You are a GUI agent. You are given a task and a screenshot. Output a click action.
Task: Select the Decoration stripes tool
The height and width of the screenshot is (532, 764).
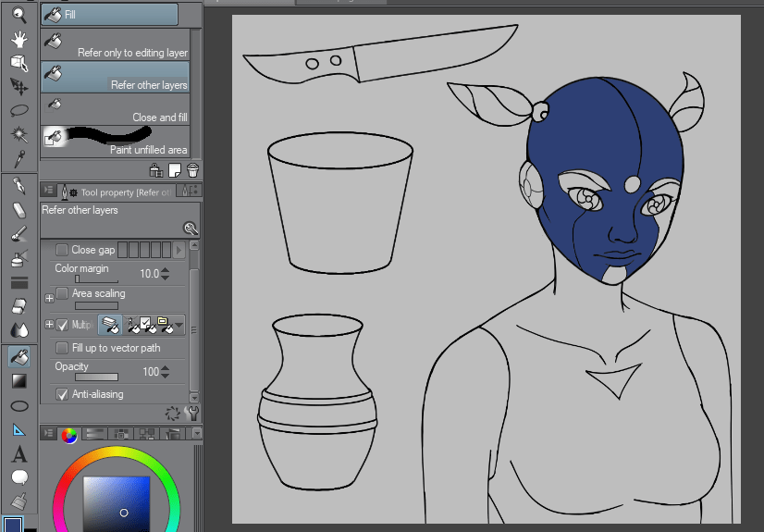[19, 282]
